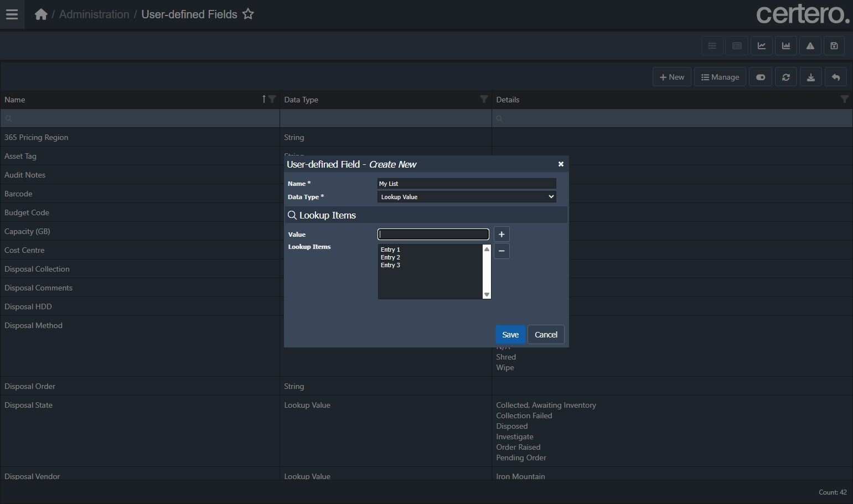Refresh the user-defined fields grid
The image size is (853, 504).
pyautogui.click(x=785, y=77)
